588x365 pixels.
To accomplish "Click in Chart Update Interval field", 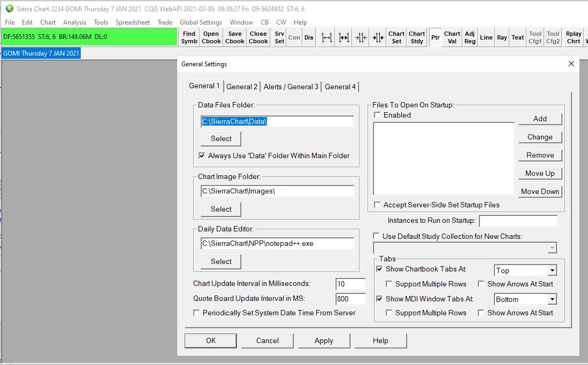I will point(350,284).
